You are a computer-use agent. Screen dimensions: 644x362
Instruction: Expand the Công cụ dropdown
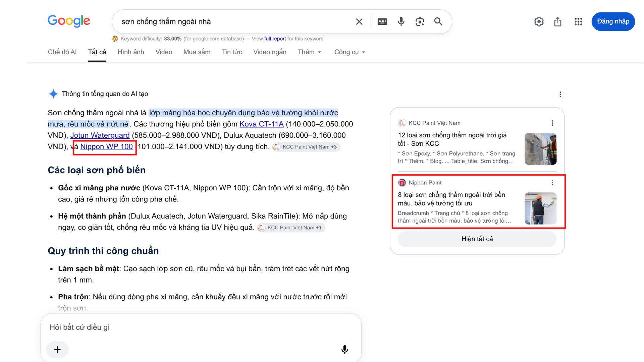[x=350, y=52]
